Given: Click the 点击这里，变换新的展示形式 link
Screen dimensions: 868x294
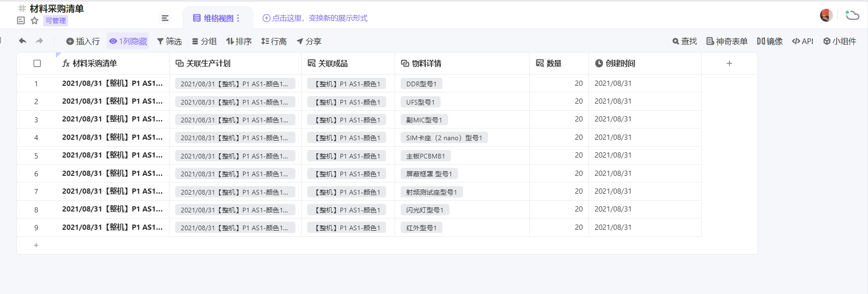Looking at the screenshot, I should [x=315, y=18].
